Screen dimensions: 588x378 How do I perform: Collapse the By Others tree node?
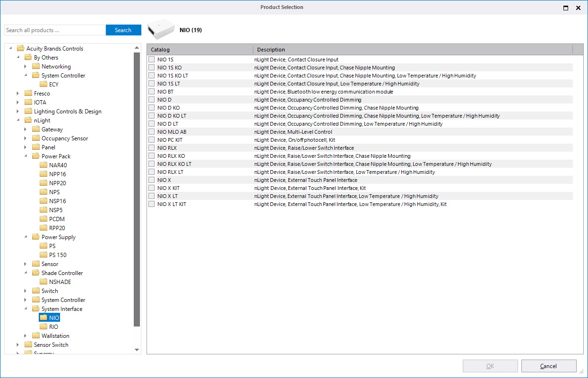click(x=18, y=58)
